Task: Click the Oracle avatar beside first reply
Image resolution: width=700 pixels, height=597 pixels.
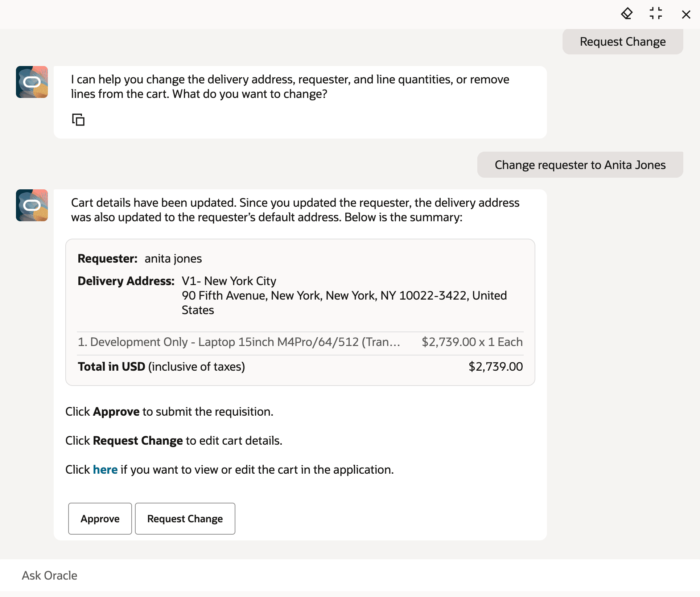Action: click(x=32, y=82)
